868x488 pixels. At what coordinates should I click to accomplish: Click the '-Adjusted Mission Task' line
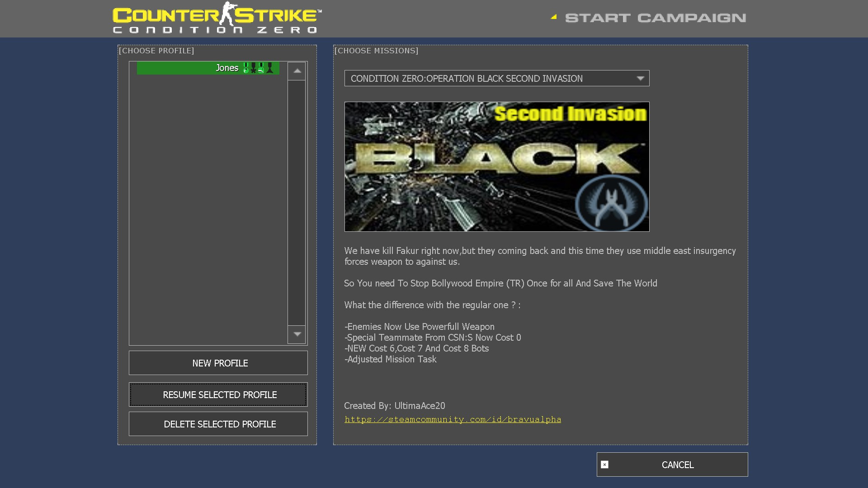pyautogui.click(x=391, y=359)
